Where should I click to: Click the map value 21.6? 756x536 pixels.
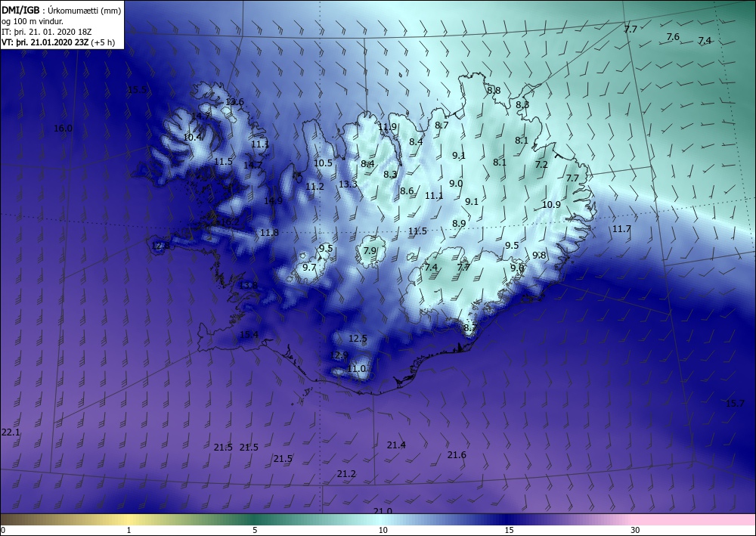457,455
